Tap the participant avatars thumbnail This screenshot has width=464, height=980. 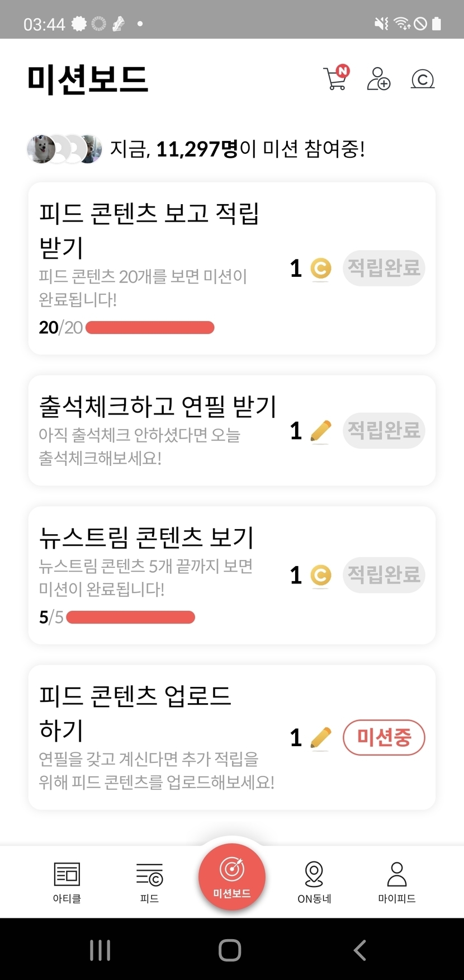[x=64, y=149]
